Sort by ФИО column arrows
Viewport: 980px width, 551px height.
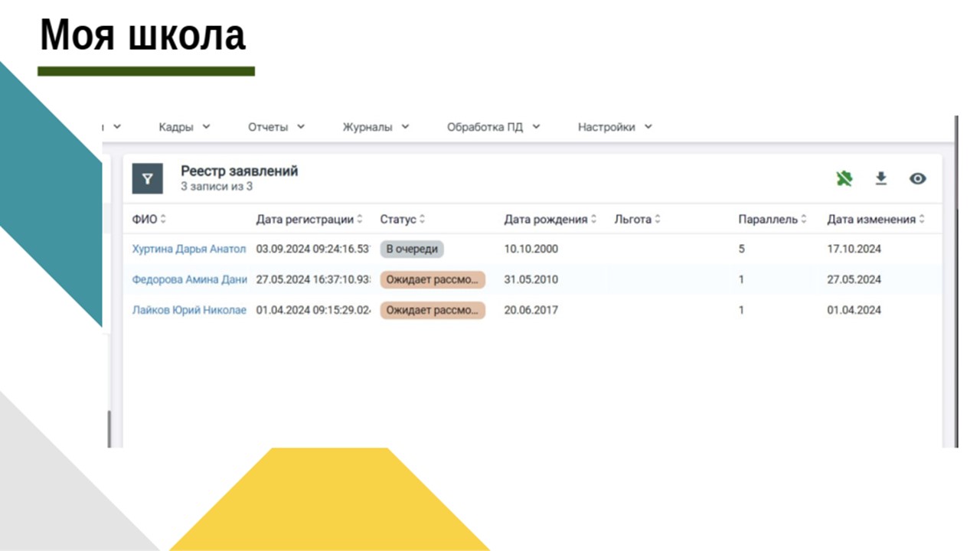tap(163, 220)
